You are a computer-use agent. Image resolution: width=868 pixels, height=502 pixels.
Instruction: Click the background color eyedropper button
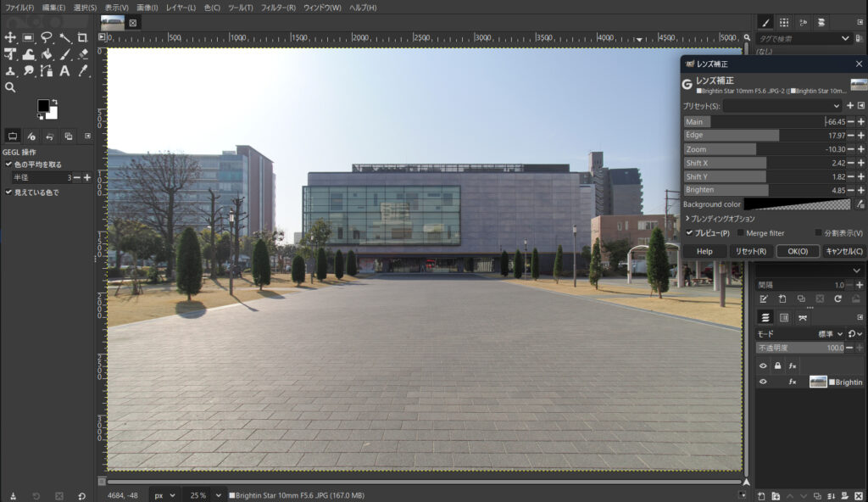click(860, 204)
